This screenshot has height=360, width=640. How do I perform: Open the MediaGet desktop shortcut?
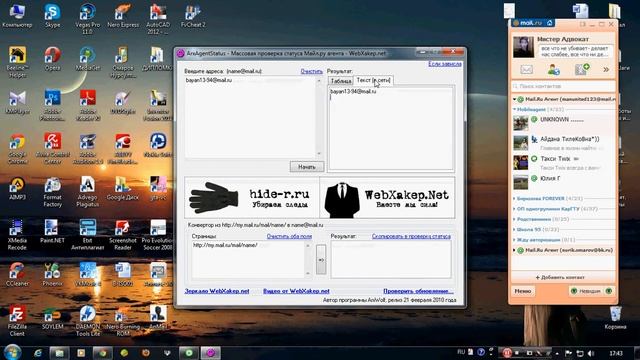point(87,59)
